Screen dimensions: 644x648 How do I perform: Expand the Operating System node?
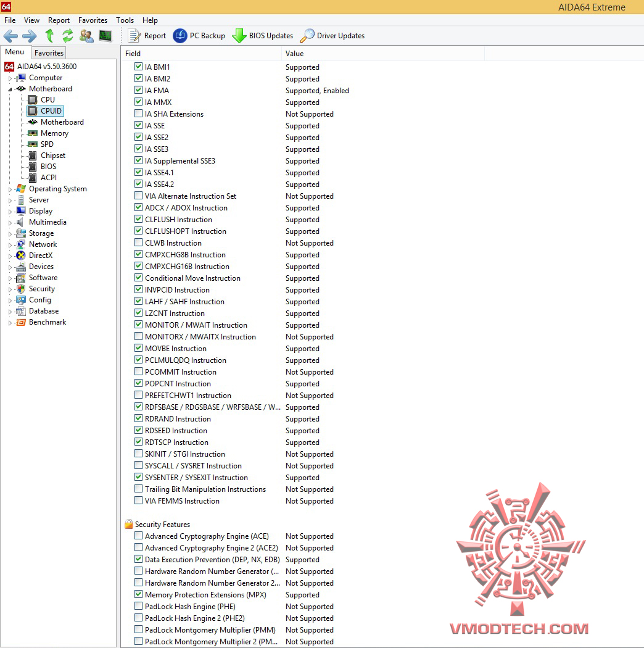tap(10, 189)
